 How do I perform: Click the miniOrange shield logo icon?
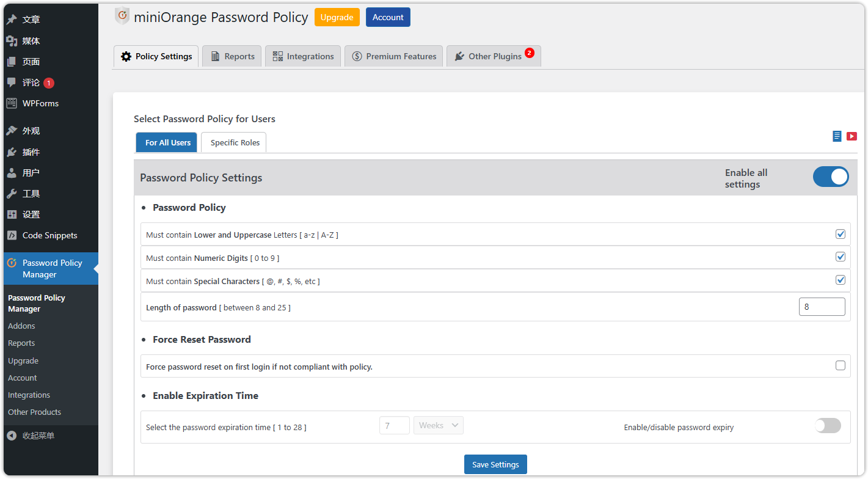(122, 16)
